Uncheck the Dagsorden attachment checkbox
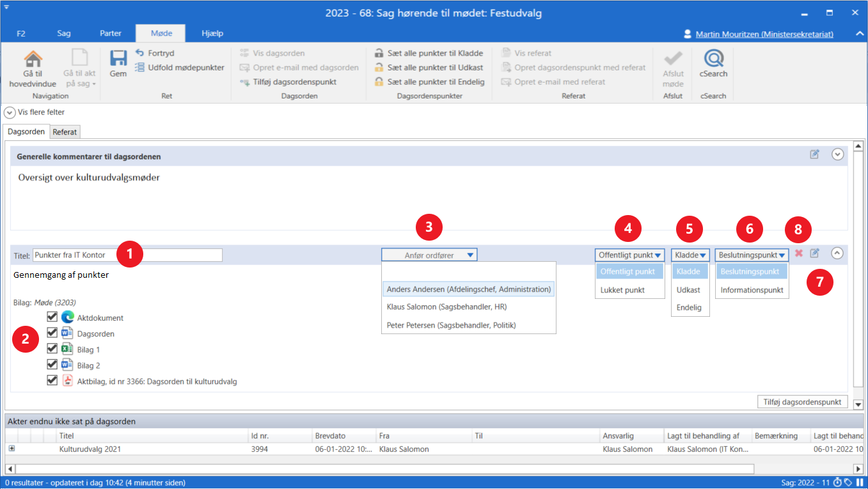The image size is (868, 489). coord(52,333)
